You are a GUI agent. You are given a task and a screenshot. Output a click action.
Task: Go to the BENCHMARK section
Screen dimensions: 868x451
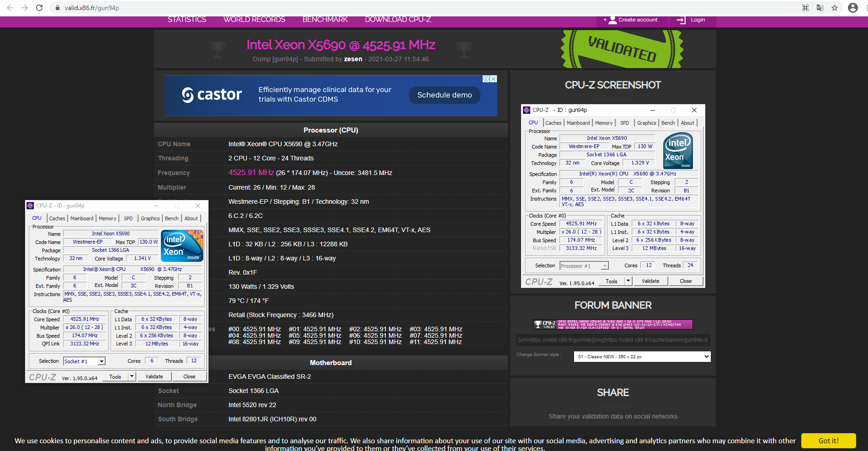[x=325, y=20]
